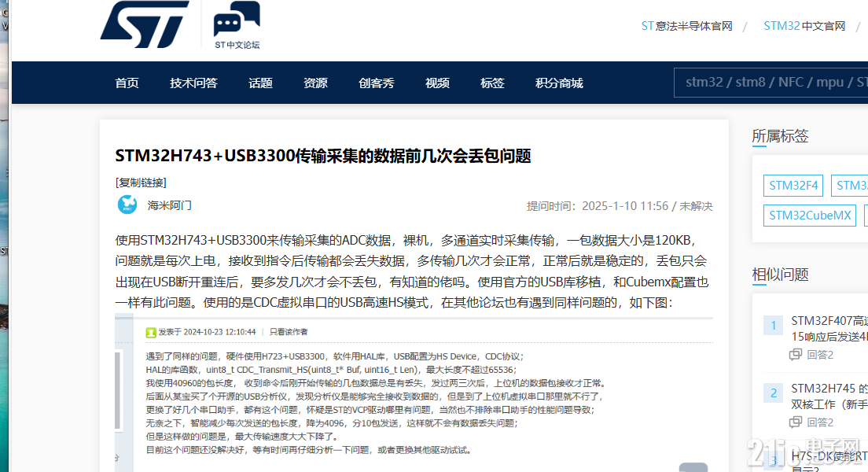The height and width of the screenshot is (472, 868).
Task: Click the number 2 badge in similar questions
Action: [x=774, y=393]
